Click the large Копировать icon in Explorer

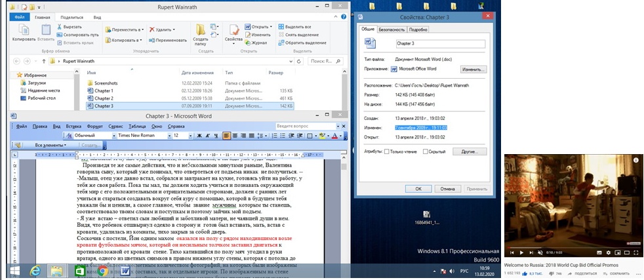click(x=24, y=30)
